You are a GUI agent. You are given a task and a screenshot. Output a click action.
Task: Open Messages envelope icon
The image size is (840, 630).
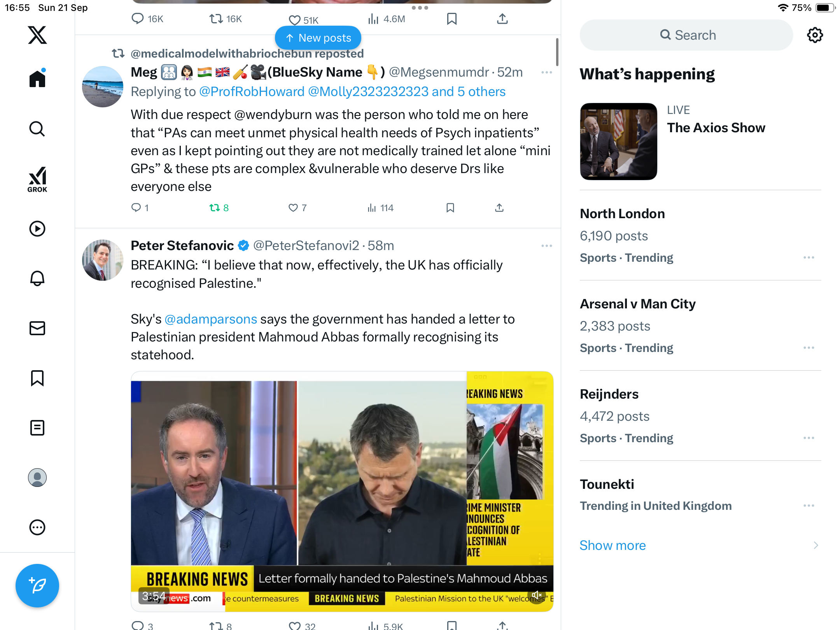click(x=37, y=328)
